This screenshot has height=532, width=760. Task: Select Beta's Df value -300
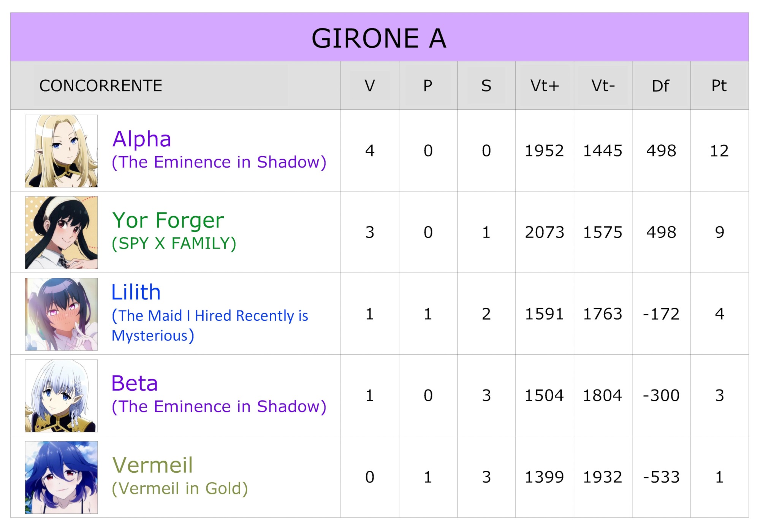pos(661,396)
